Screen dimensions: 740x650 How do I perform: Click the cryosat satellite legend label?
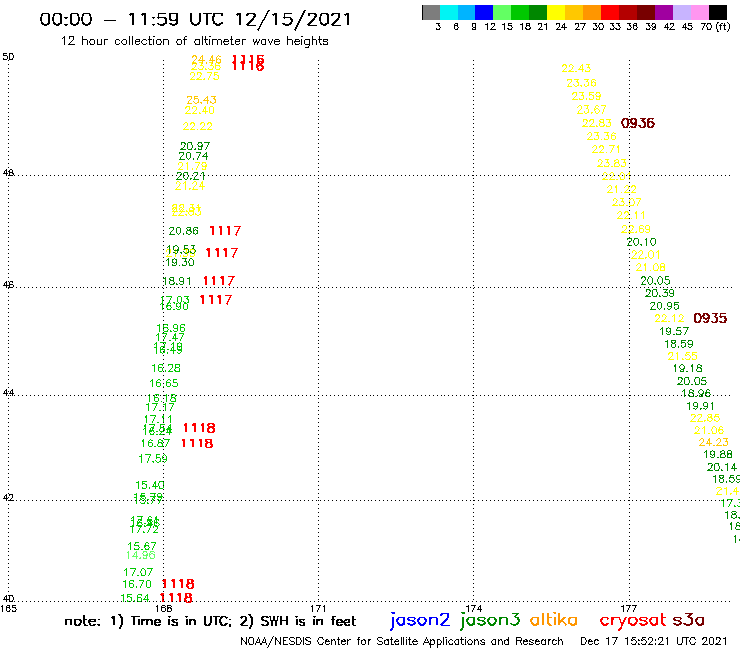click(x=632, y=620)
